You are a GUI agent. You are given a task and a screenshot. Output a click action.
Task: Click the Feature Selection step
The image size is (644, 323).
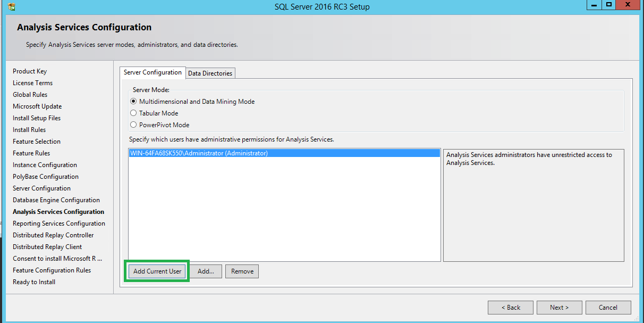pos(37,142)
